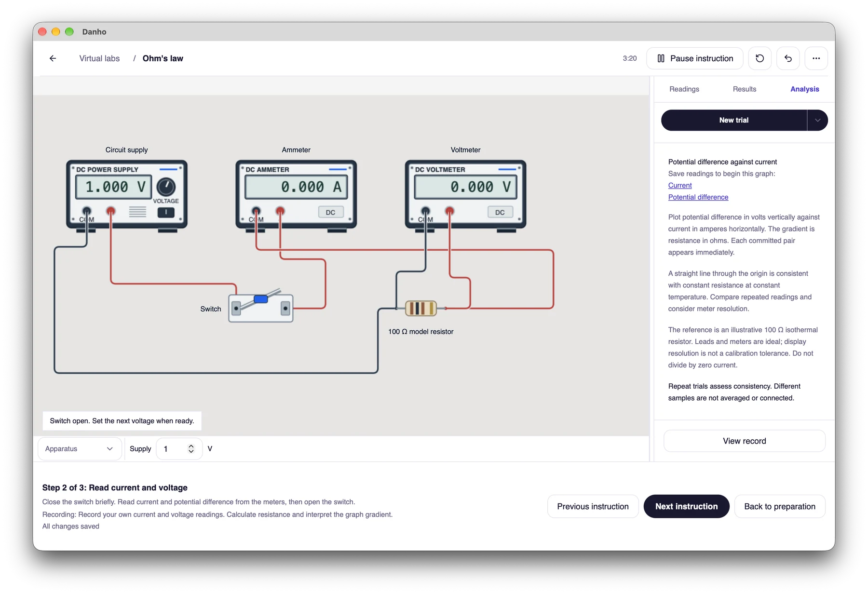Click the 'All changes saved' status text
Image resolution: width=868 pixels, height=594 pixels.
point(71,526)
